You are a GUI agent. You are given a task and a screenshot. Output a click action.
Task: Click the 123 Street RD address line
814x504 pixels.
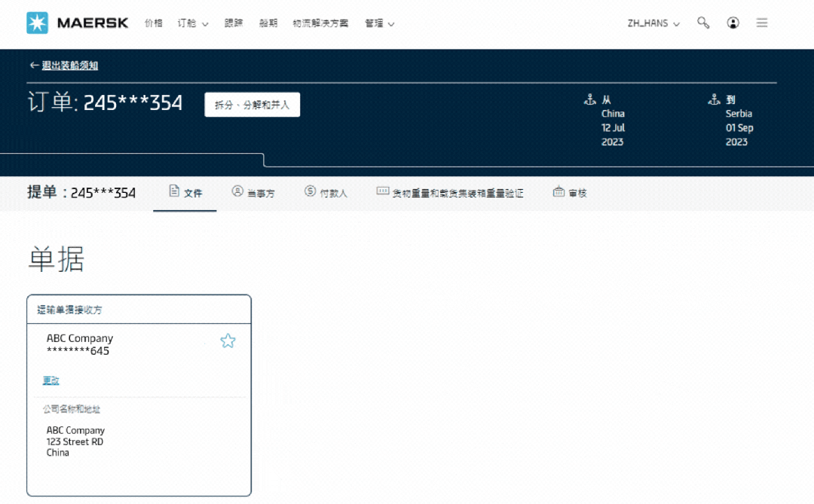pyautogui.click(x=75, y=441)
